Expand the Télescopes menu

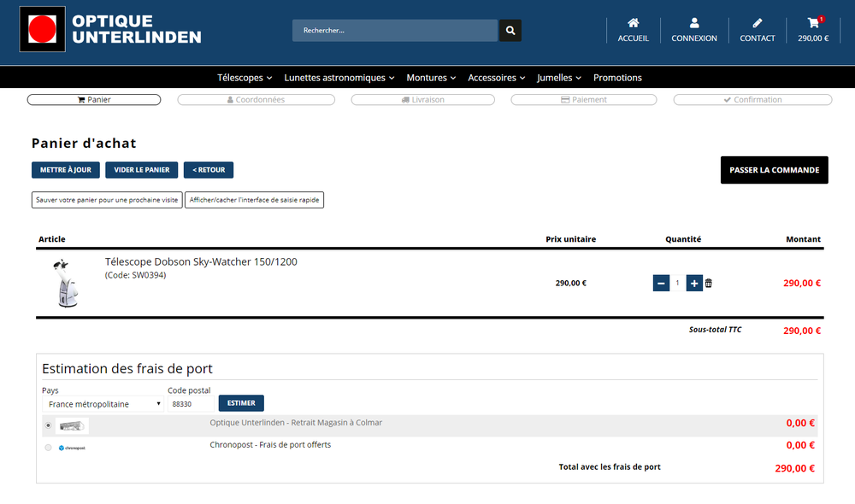[x=245, y=78]
